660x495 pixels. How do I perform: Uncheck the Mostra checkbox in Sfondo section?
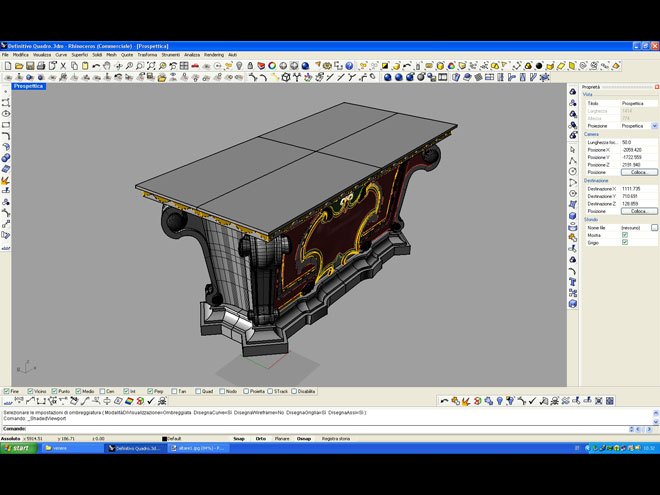point(625,235)
